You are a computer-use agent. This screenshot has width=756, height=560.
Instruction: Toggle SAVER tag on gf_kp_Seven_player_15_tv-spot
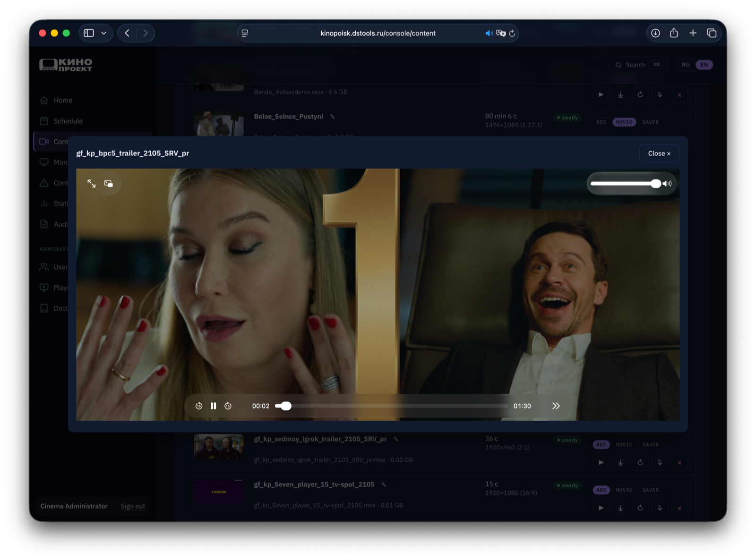[651, 490]
